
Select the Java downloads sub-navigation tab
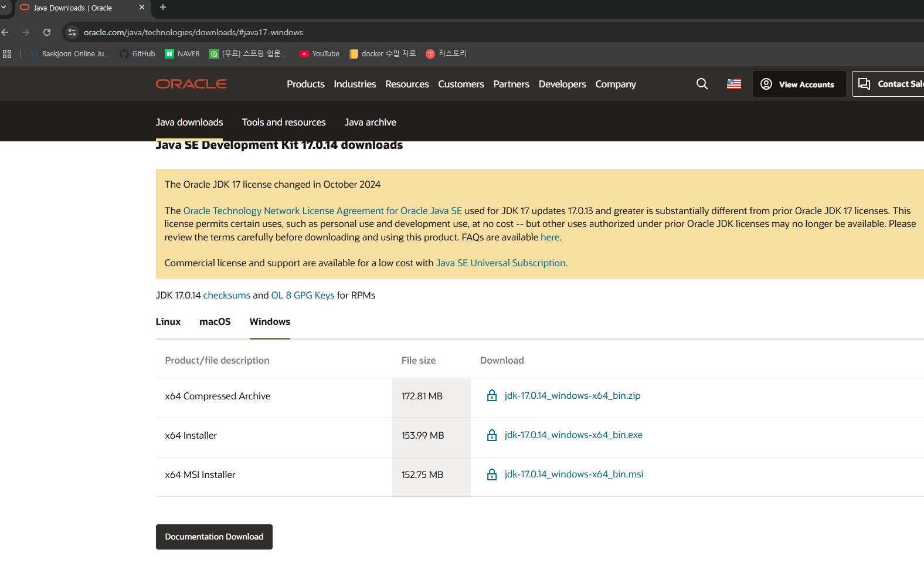pyautogui.click(x=189, y=122)
